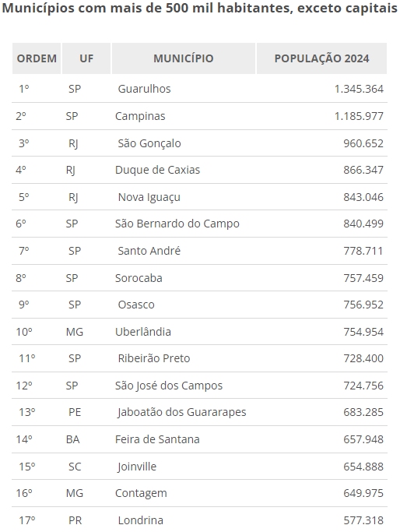
Task: Click the UF column header
Action: (86, 58)
